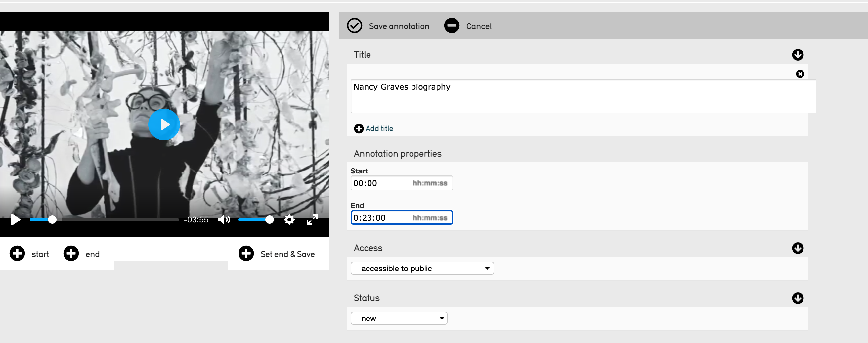Play the video with the large blue button
The image size is (868, 343).
[x=164, y=124]
